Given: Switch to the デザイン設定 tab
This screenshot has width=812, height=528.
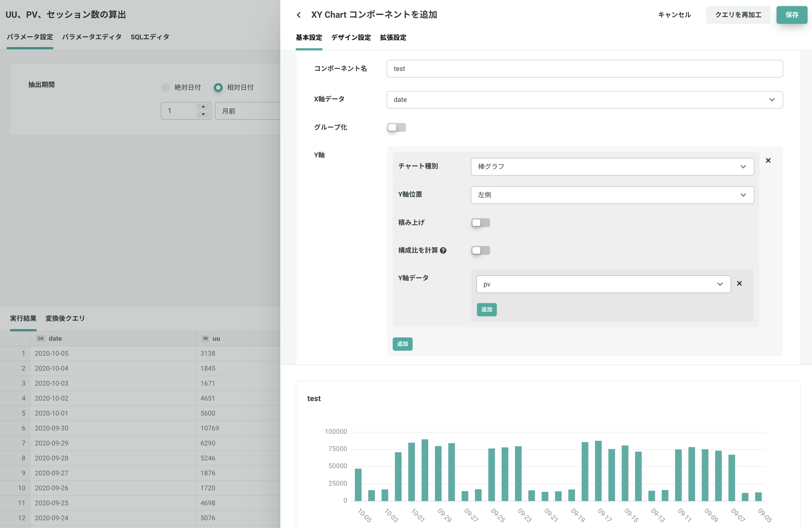Looking at the screenshot, I should click(351, 38).
